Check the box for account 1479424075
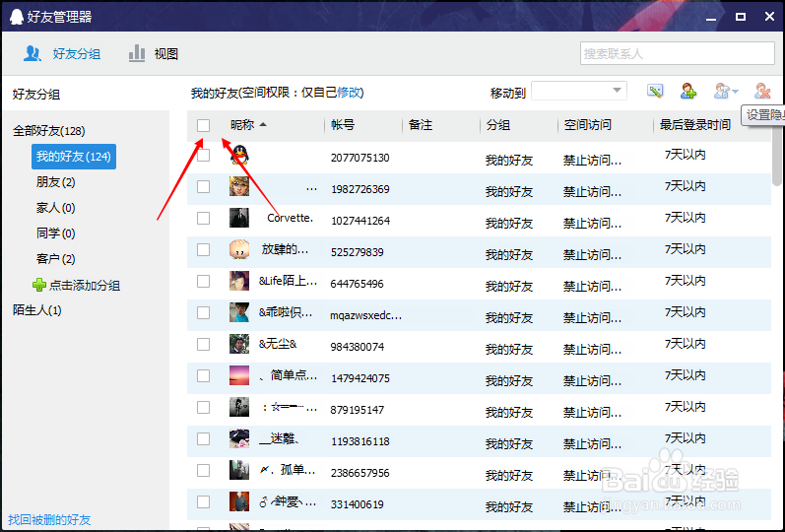785x532 pixels. [x=203, y=376]
